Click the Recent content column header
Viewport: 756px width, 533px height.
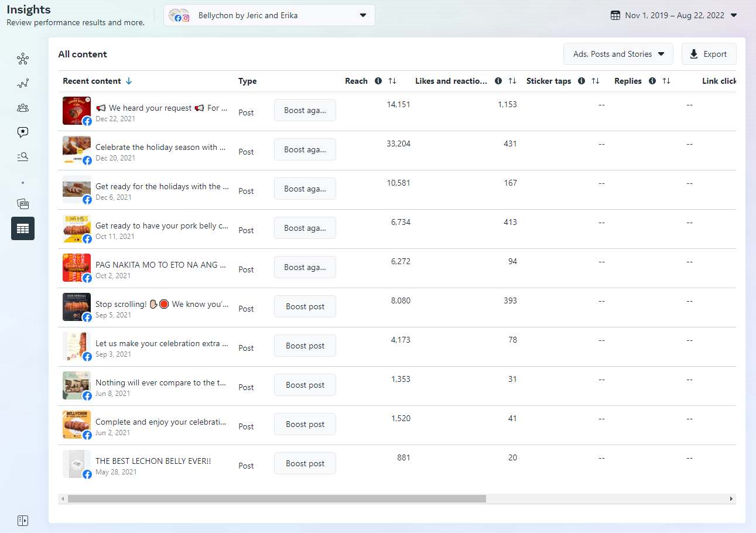click(92, 81)
